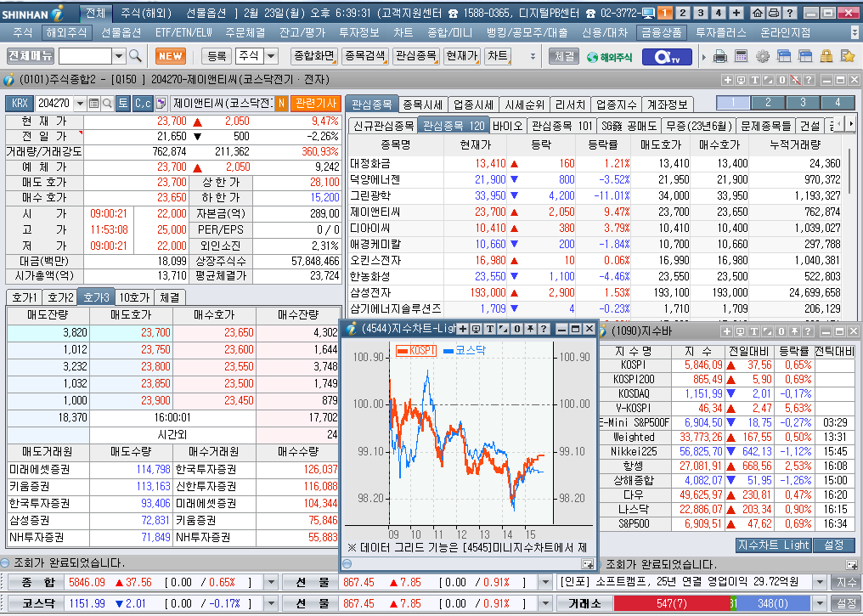Image resolution: width=863 pixels, height=616 pixels.
Task: Open the 해외주식 menu
Action: tap(66, 33)
